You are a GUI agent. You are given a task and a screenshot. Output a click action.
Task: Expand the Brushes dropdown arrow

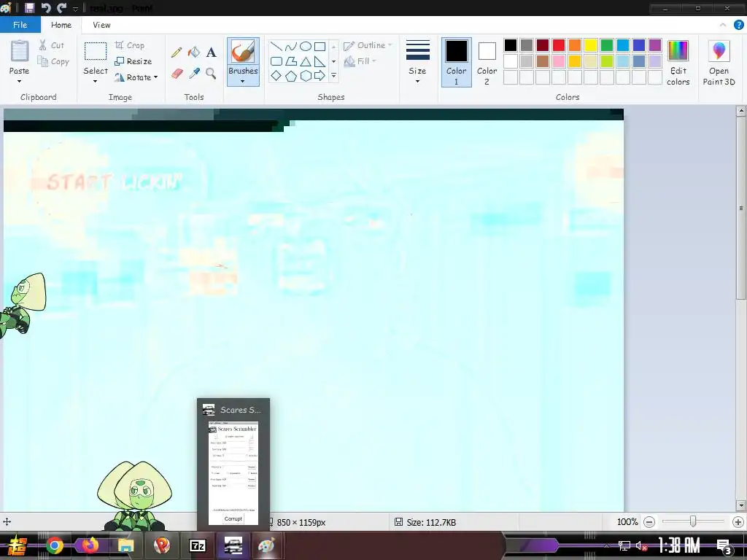coord(243,82)
